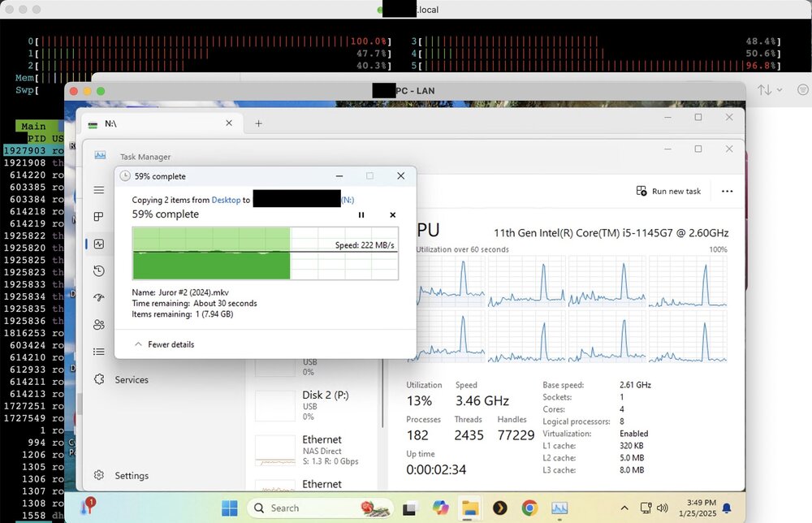812x523 pixels.
Task: Open the clock showing 3:49 PM
Action: [x=698, y=508]
